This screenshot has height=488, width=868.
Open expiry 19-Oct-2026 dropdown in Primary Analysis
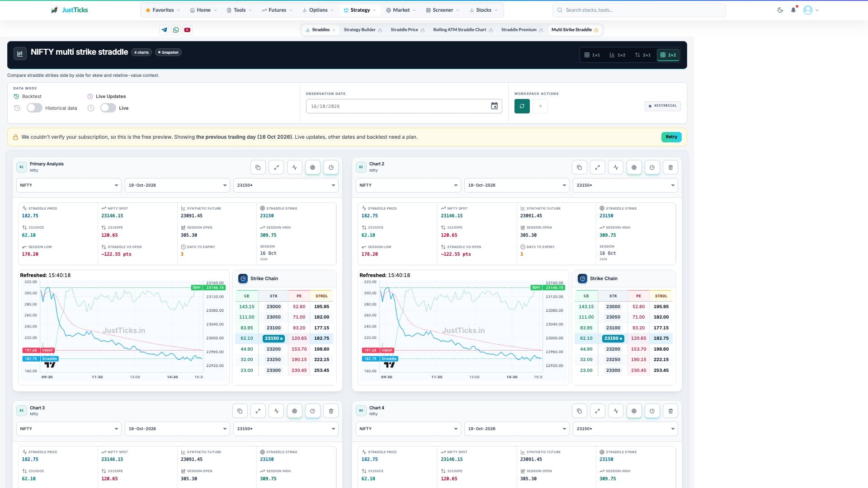click(177, 185)
